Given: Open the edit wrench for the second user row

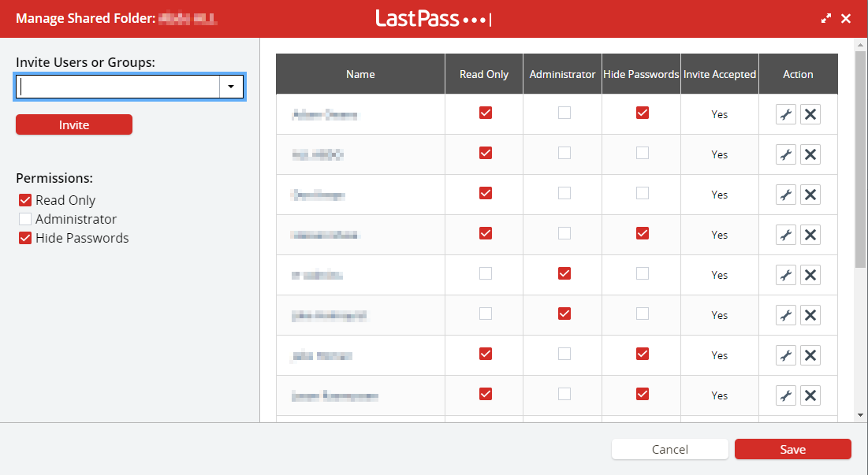Looking at the screenshot, I should coord(785,155).
